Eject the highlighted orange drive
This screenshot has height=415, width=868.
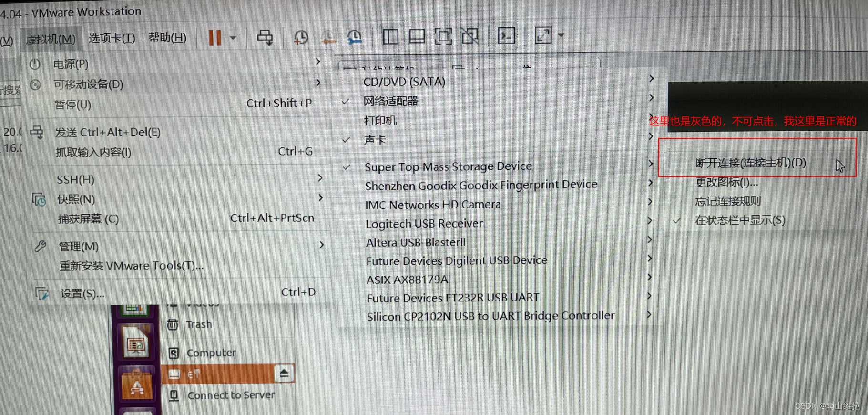click(x=284, y=373)
